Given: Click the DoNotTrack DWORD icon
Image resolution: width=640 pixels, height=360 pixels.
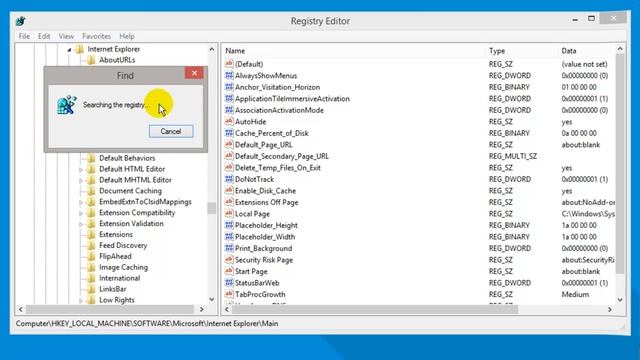Looking at the screenshot, I should (229, 179).
